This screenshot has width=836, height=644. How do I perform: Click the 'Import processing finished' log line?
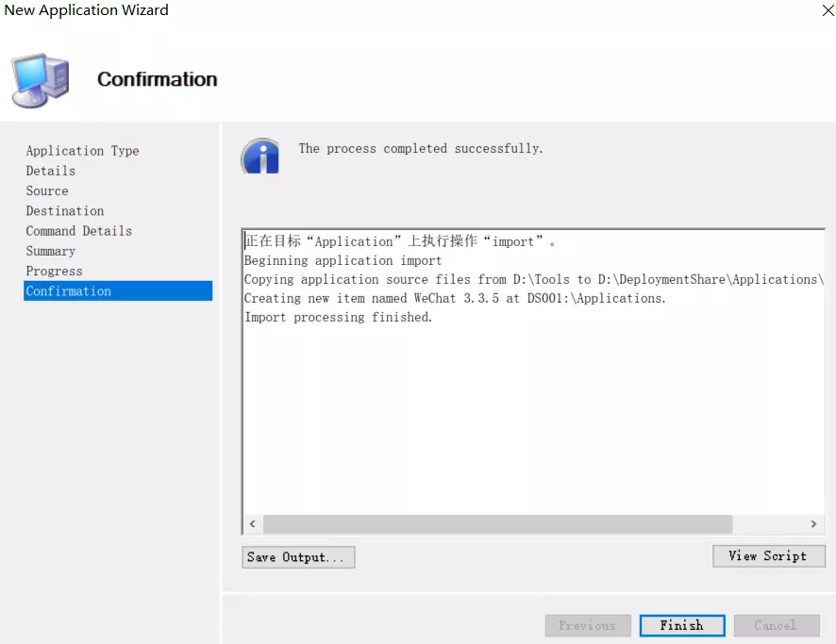tap(339, 318)
